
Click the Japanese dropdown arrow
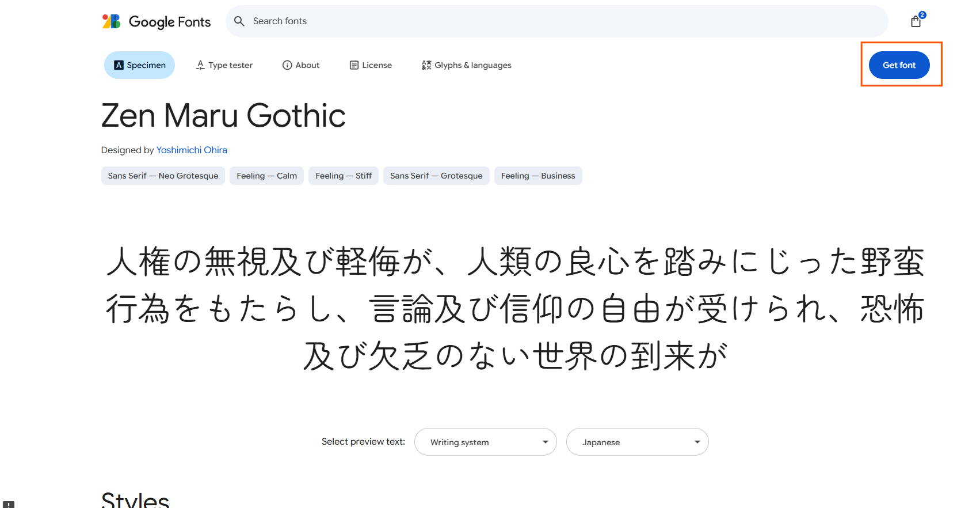(697, 442)
